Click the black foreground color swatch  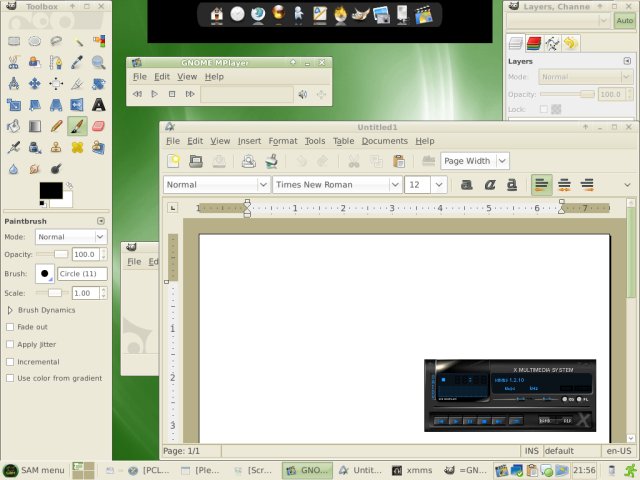pos(50,190)
